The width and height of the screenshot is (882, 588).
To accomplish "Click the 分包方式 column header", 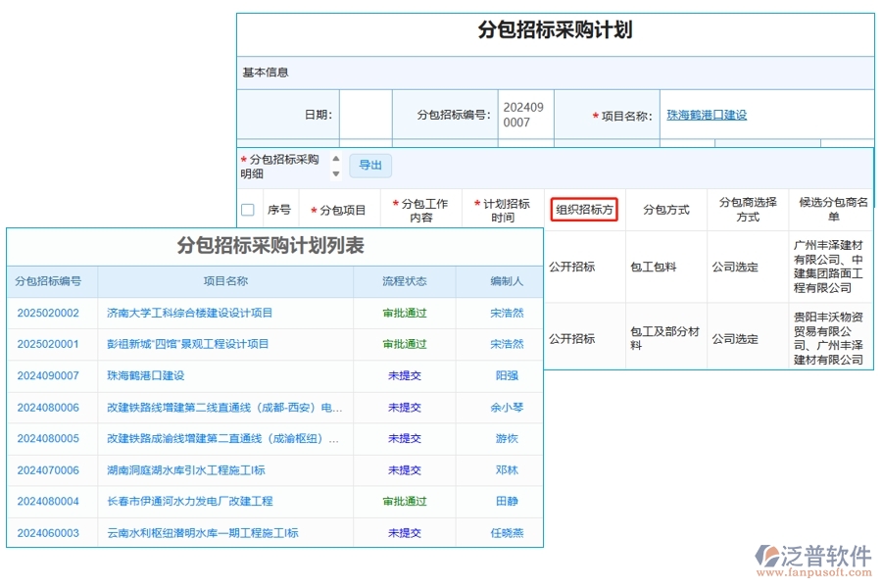I will click(x=665, y=208).
